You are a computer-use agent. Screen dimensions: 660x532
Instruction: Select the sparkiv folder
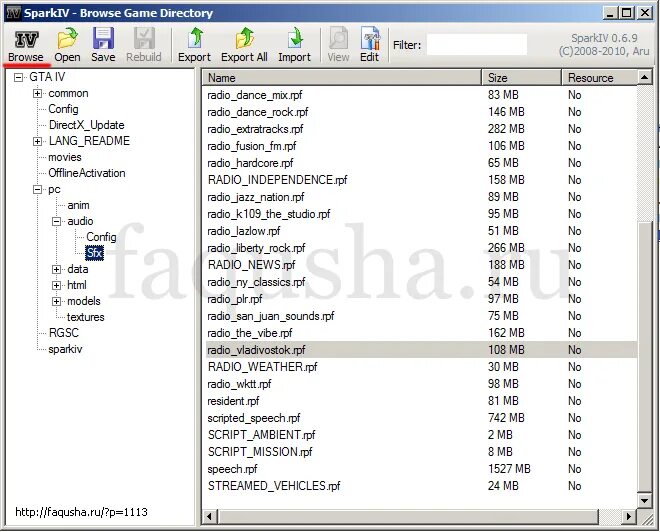coord(65,349)
